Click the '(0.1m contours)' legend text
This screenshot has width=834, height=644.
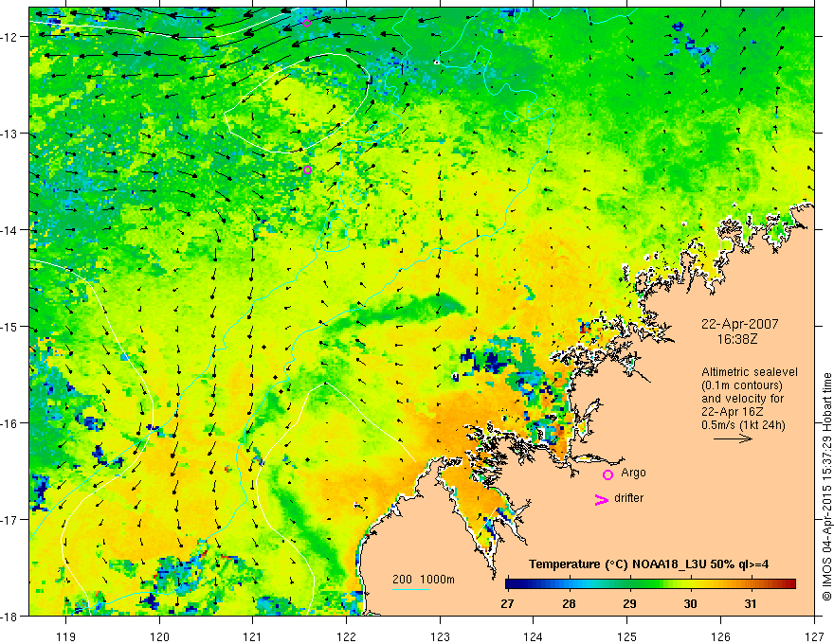click(x=742, y=385)
